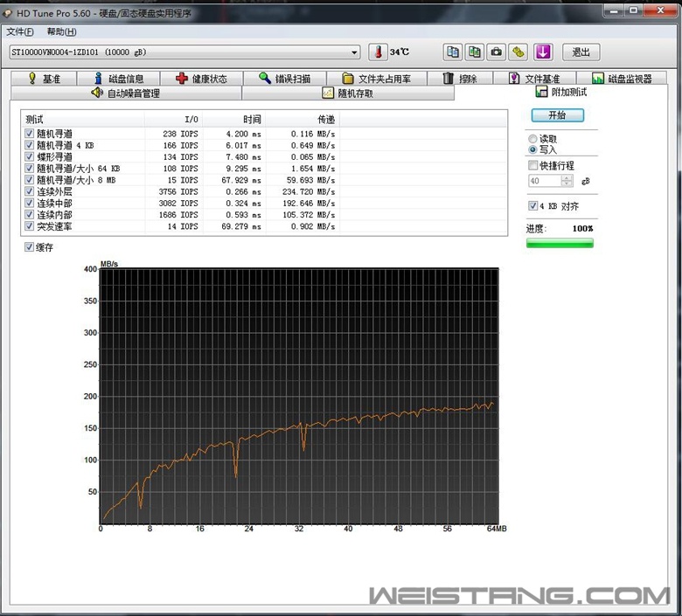Click the temperature thermometer icon
682x616 pixels.
click(378, 52)
